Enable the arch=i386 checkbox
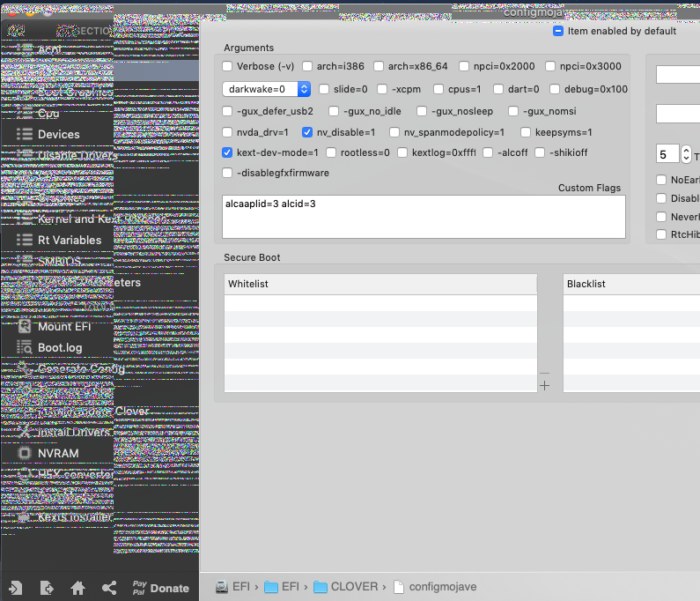The image size is (700, 601). pyautogui.click(x=307, y=66)
